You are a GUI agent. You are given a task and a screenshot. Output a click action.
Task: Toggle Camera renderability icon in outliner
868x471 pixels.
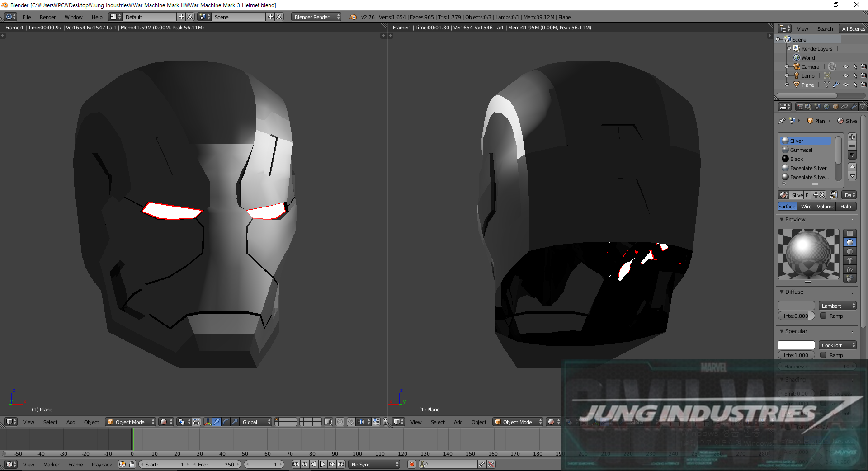click(863, 66)
